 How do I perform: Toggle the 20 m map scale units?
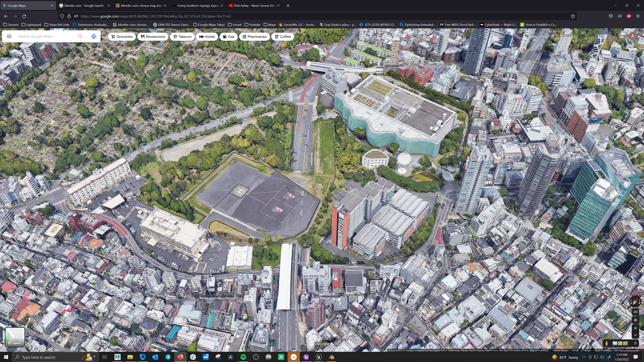point(626,350)
